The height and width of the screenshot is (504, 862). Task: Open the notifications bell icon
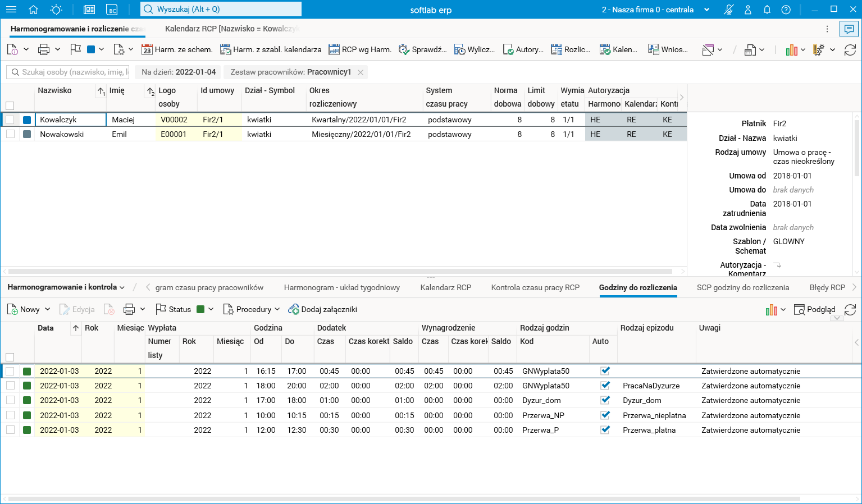point(767,10)
